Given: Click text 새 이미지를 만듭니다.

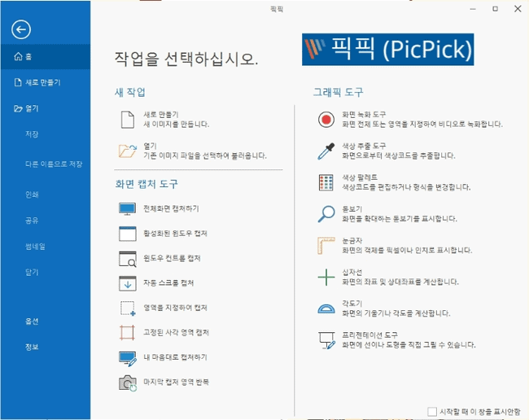Looking at the screenshot, I should [x=176, y=125].
